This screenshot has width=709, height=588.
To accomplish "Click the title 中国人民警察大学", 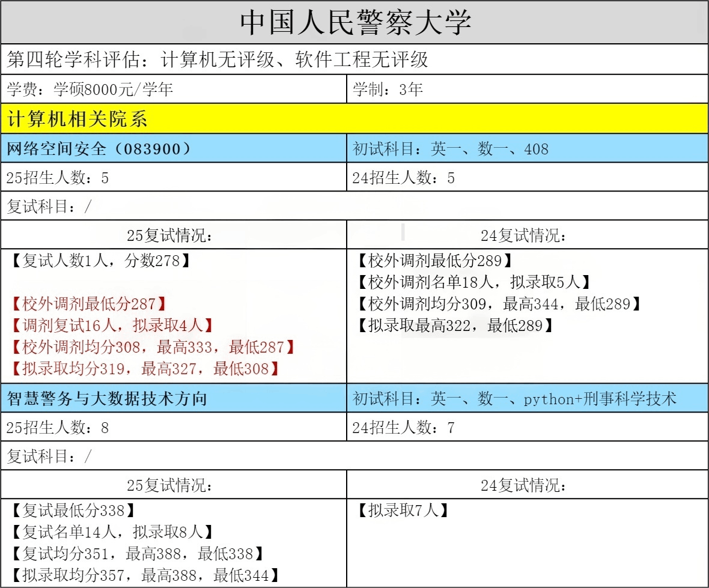I will point(354,23).
